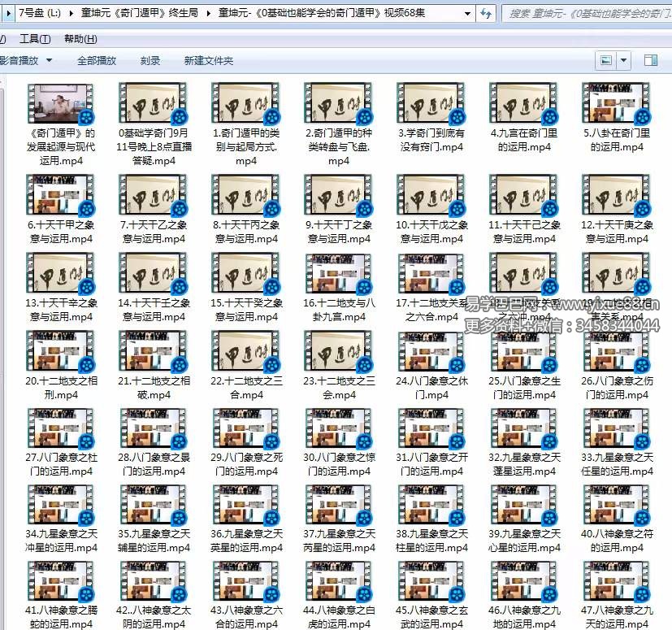Select the 33.九星象意之天任星的运用.mp4 icon
This screenshot has height=630, width=672.
616,428
